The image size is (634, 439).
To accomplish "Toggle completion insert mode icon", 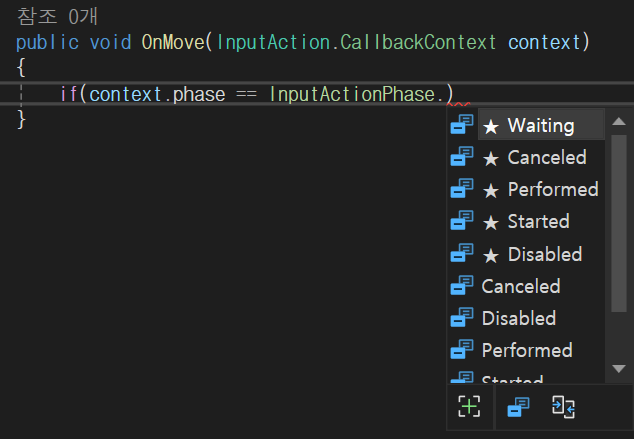I will click(x=564, y=407).
